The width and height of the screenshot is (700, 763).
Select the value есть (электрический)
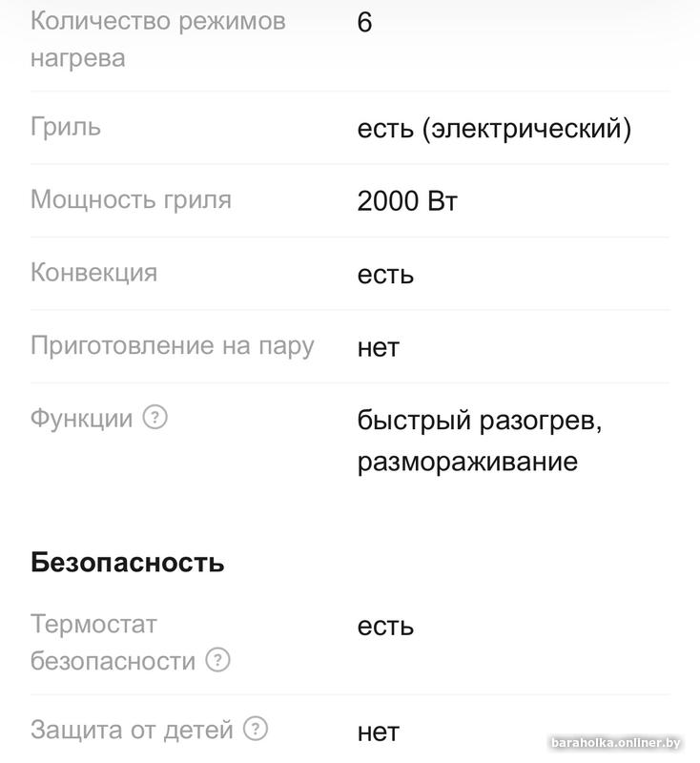pos(494,129)
